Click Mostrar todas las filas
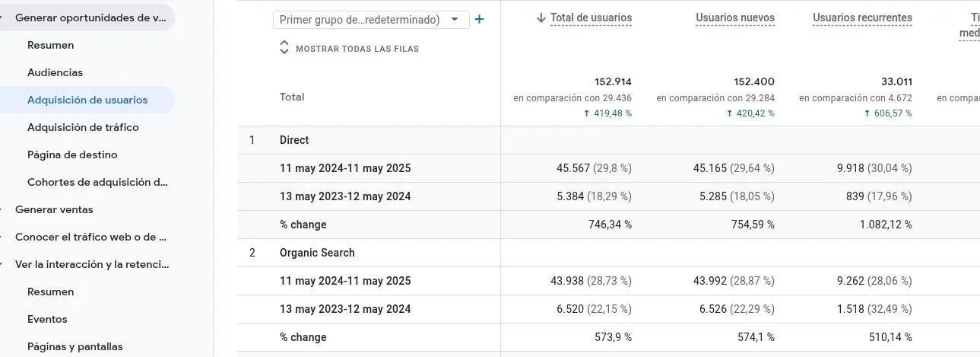 click(357, 49)
